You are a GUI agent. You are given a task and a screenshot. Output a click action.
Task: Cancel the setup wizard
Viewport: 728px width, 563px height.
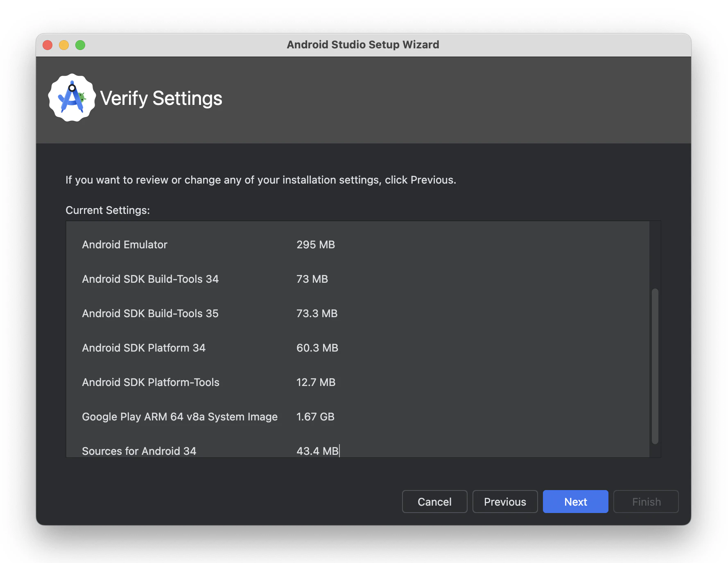point(434,502)
